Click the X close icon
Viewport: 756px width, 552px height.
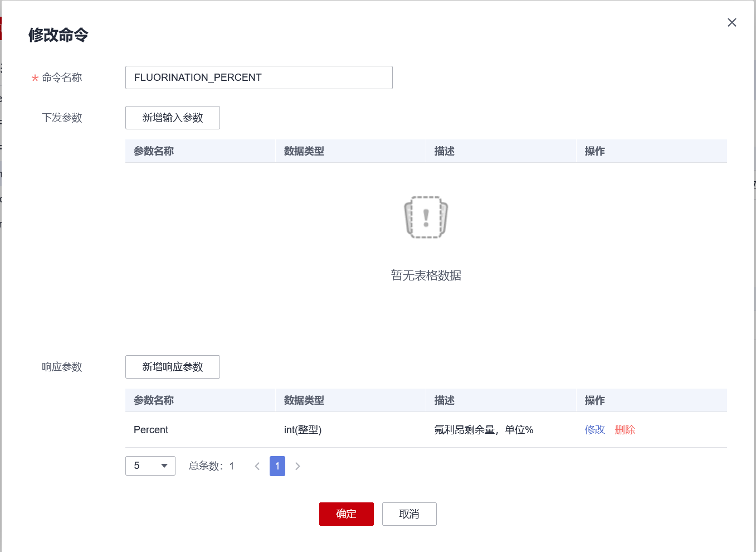(731, 22)
